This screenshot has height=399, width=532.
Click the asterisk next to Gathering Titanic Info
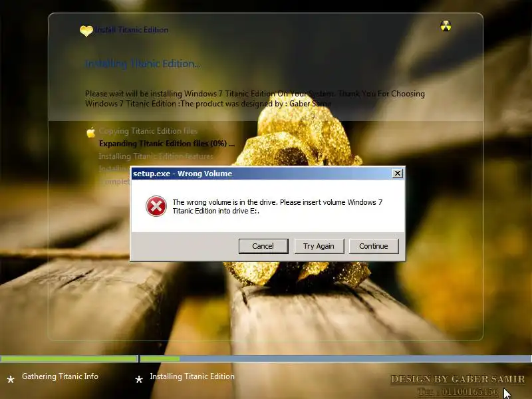click(x=11, y=379)
